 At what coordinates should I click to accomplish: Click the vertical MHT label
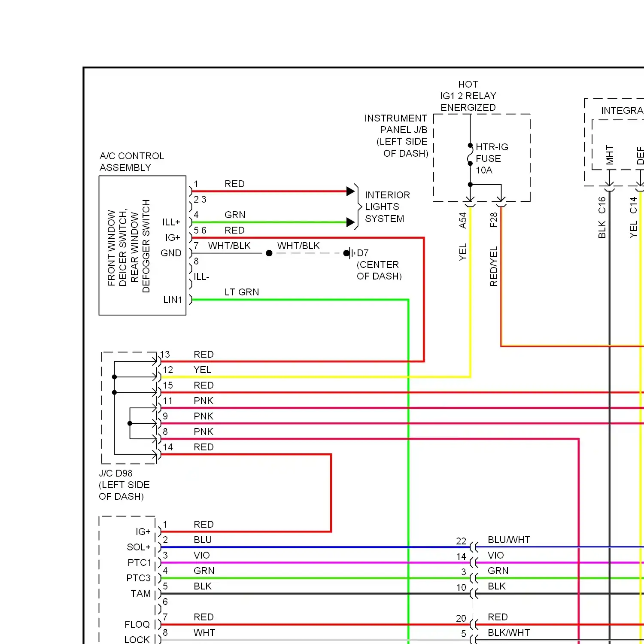[x=610, y=155]
